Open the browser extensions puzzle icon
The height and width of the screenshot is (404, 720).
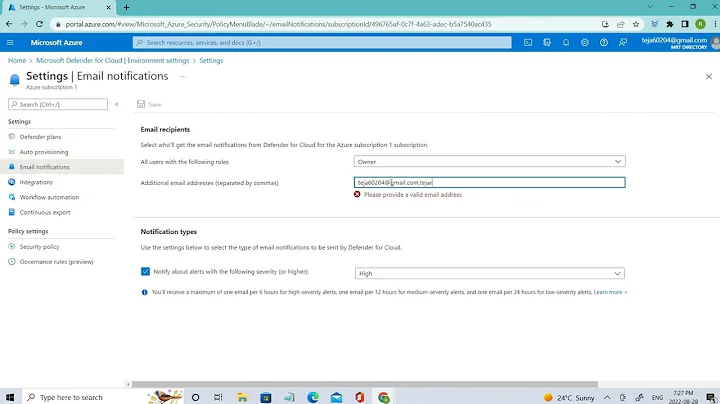click(670, 24)
